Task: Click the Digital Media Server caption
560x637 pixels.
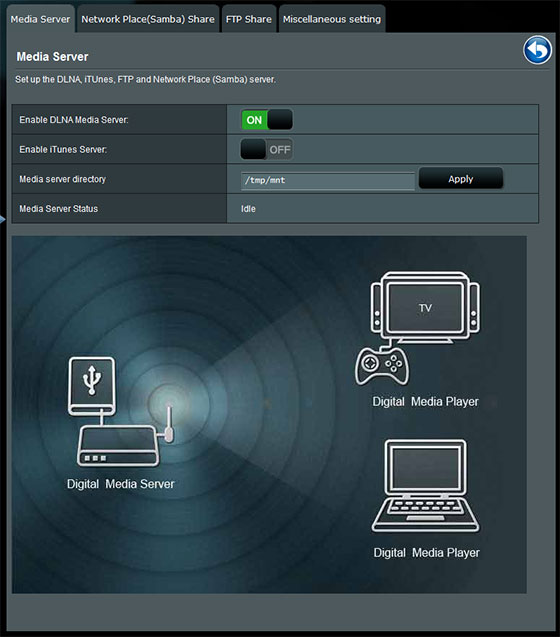Action: (x=121, y=484)
